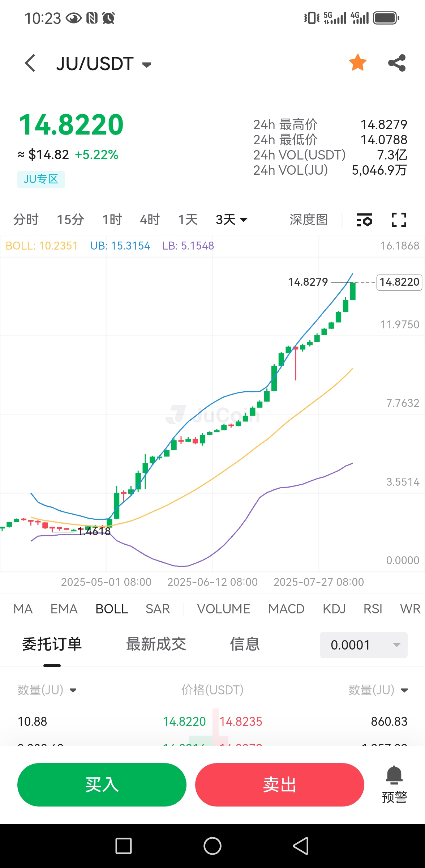Tap the JU专区 zone tag
Screen dimensions: 425x868
[41, 179]
